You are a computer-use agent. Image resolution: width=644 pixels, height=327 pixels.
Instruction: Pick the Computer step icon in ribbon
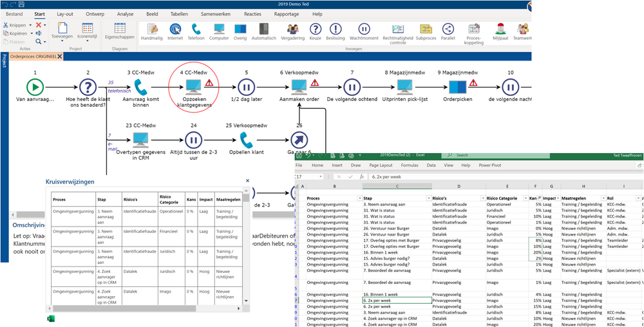click(219, 32)
